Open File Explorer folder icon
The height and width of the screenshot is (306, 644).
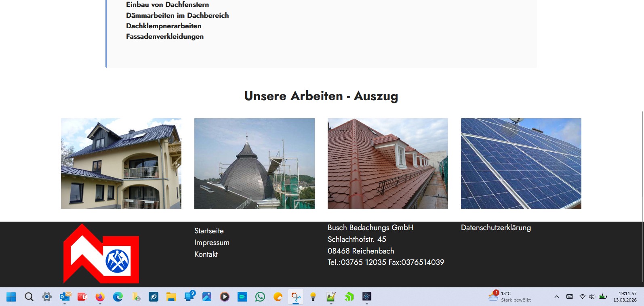[171, 297]
